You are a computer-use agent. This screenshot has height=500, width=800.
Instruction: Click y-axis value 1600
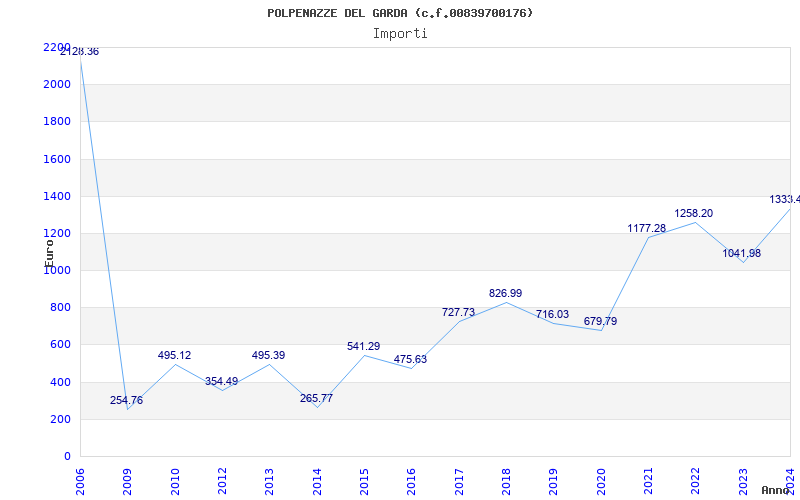(57, 160)
